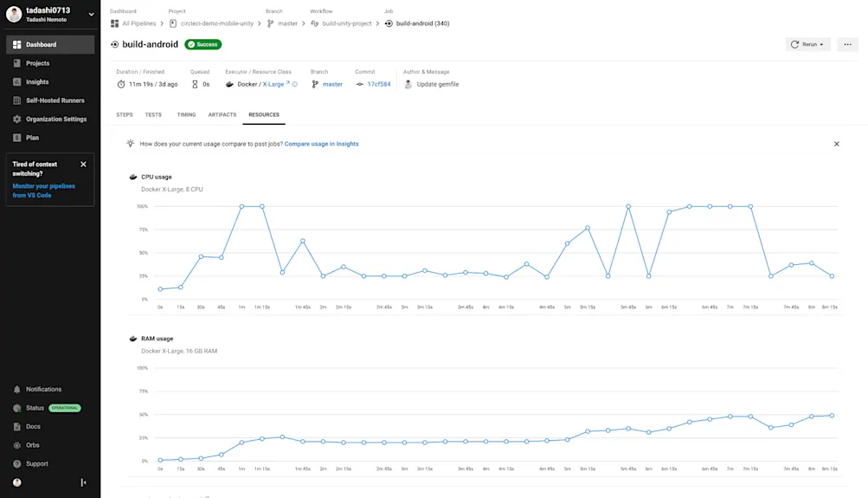Screen dimensions: 868x498
Task: Click the user avatar at the sidebar bottom
Action: tap(17, 482)
